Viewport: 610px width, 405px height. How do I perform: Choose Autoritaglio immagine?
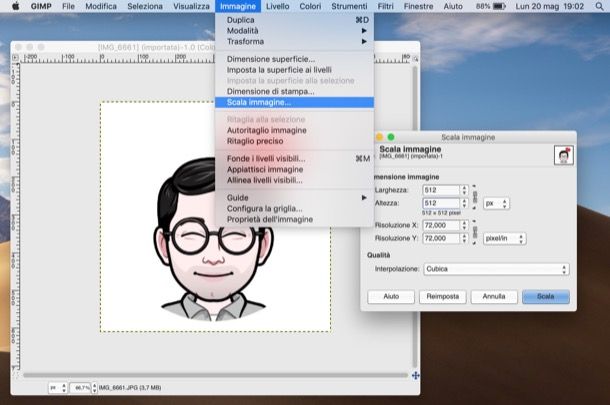pos(294,130)
